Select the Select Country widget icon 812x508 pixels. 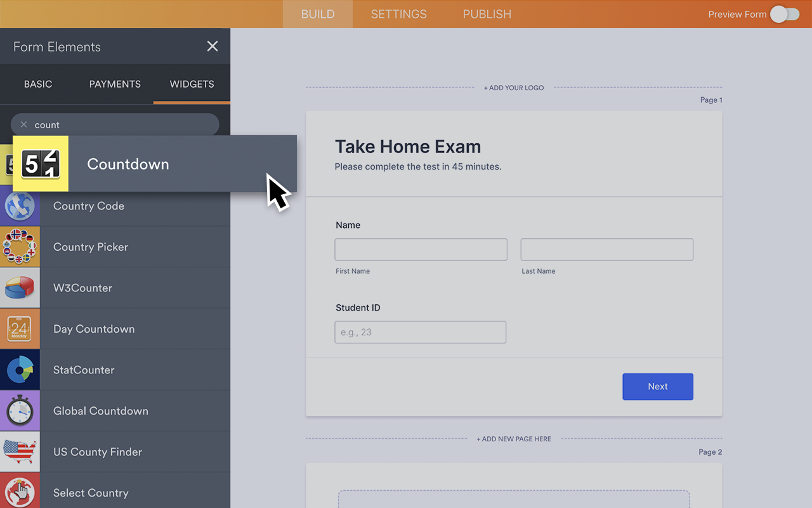[x=19, y=492]
